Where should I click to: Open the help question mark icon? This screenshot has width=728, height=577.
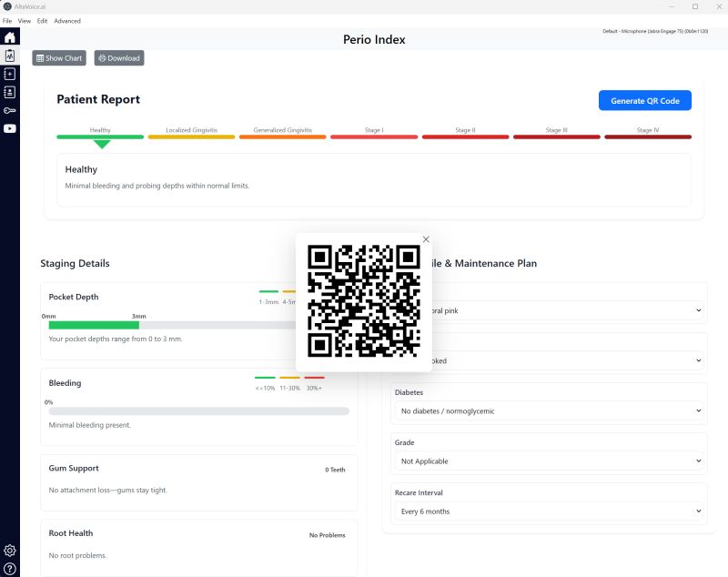(x=10, y=569)
